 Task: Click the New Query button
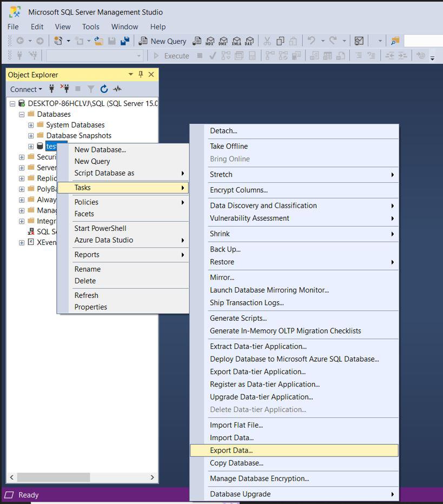[x=163, y=41]
